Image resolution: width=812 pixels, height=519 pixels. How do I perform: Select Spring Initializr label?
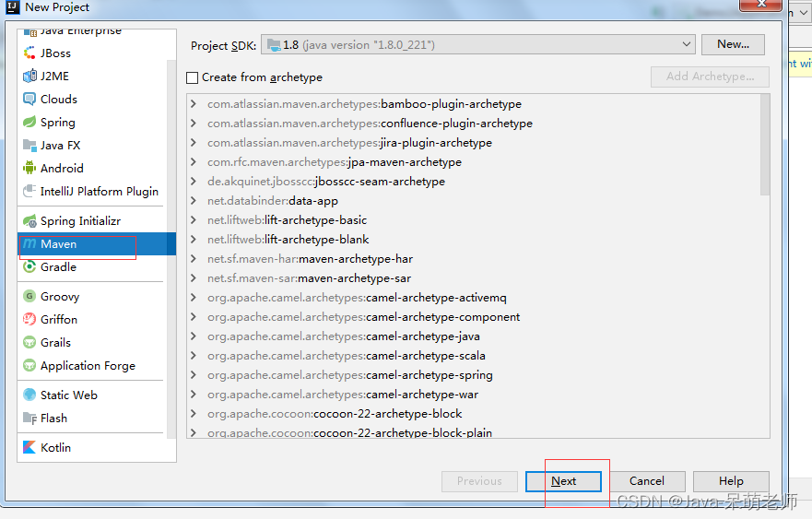click(x=80, y=221)
